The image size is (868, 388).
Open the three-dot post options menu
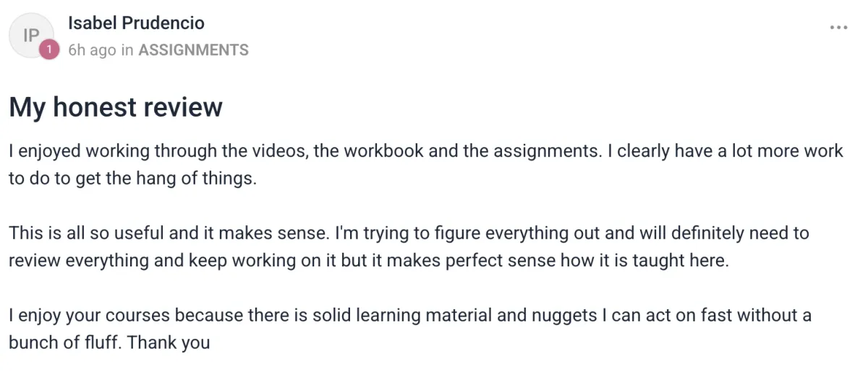(838, 28)
